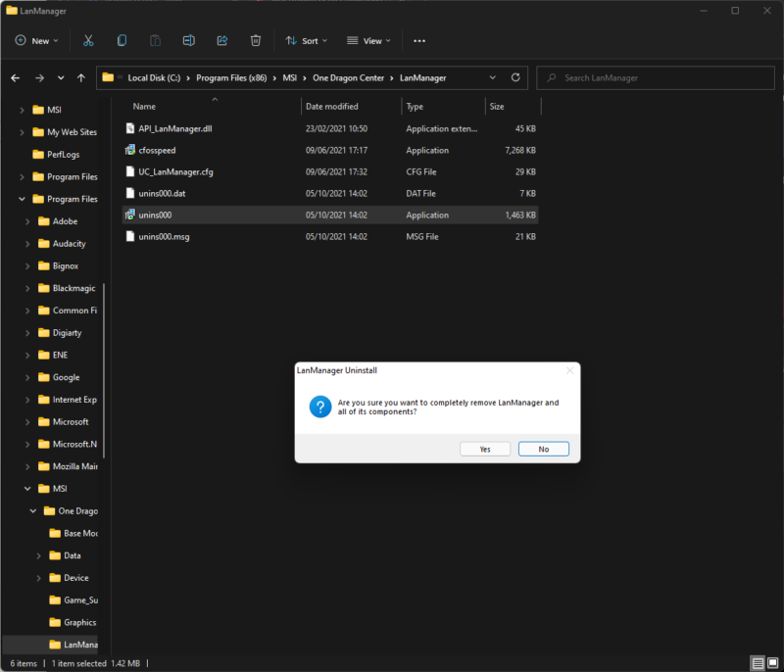Screen dimensions: 784x672
Task: Click the Copy icon in toolbar
Action: pos(122,40)
